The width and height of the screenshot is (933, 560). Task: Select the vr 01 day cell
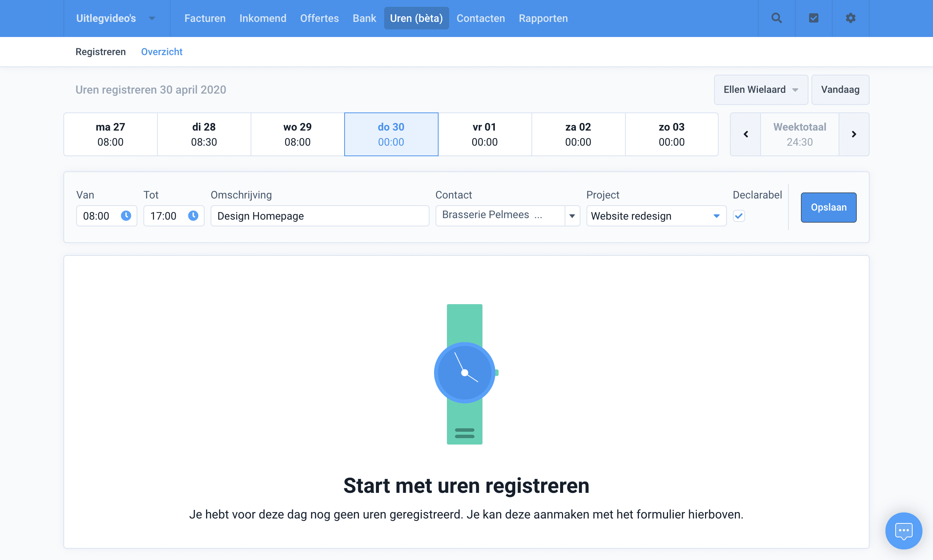[x=485, y=134]
